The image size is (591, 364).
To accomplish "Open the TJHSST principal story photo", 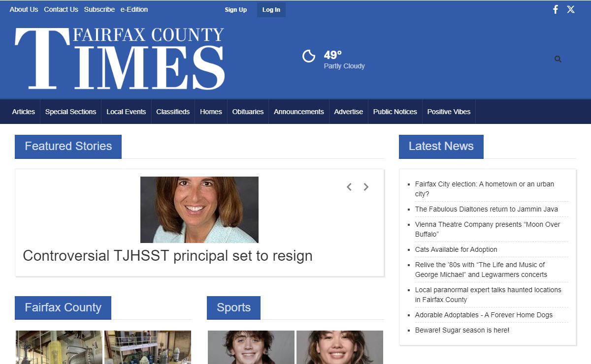I will click(x=199, y=210).
